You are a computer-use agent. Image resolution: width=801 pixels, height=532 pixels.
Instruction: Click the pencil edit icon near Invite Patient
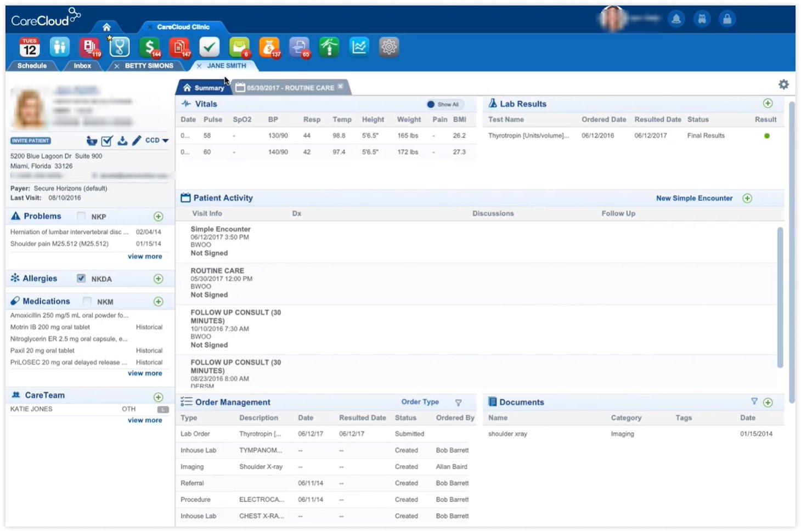(136, 140)
